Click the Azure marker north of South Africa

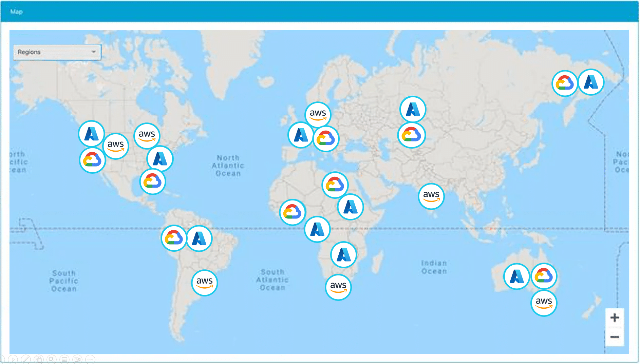tap(343, 255)
